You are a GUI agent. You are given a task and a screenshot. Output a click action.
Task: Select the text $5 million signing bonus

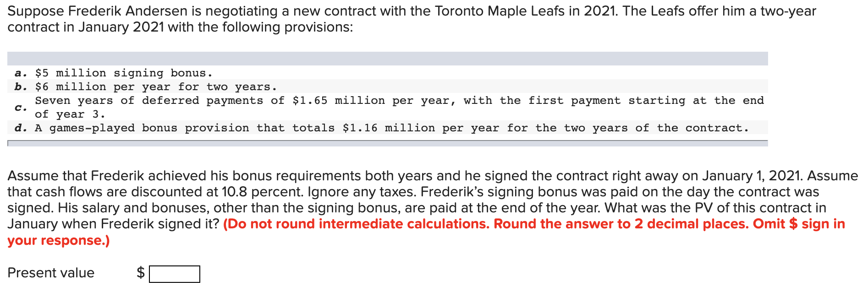(124, 72)
